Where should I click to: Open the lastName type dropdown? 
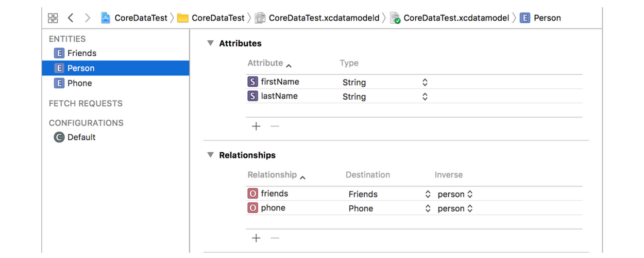pyautogui.click(x=425, y=96)
